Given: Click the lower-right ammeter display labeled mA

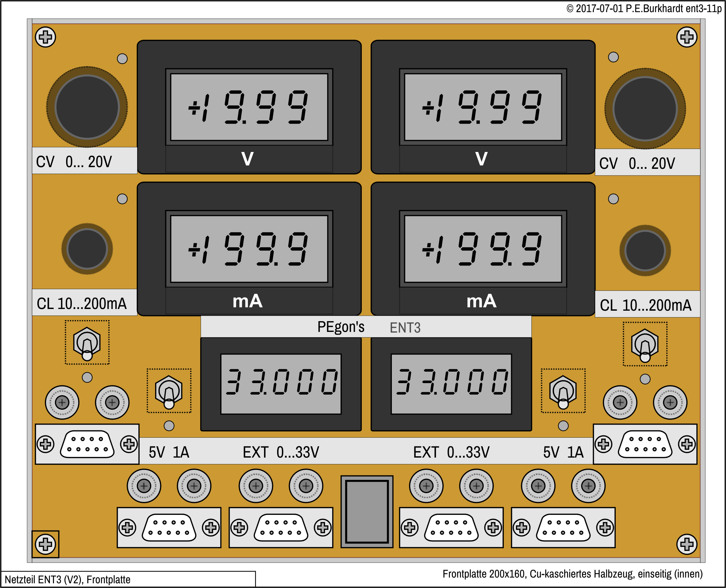Looking at the screenshot, I should coord(483,249).
